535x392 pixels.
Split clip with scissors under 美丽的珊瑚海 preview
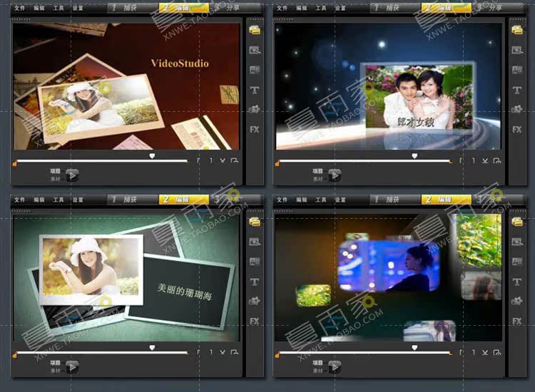223,352
